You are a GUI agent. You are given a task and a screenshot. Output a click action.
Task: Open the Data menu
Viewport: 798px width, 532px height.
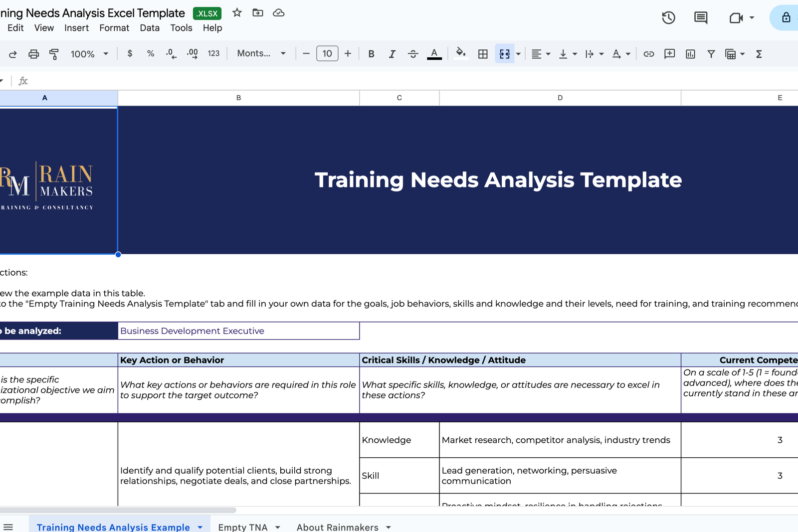pyautogui.click(x=150, y=28)
